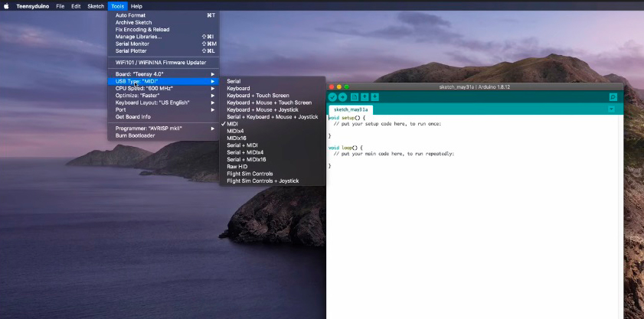Select Serial + MIDI USB type

click(273, 145)
